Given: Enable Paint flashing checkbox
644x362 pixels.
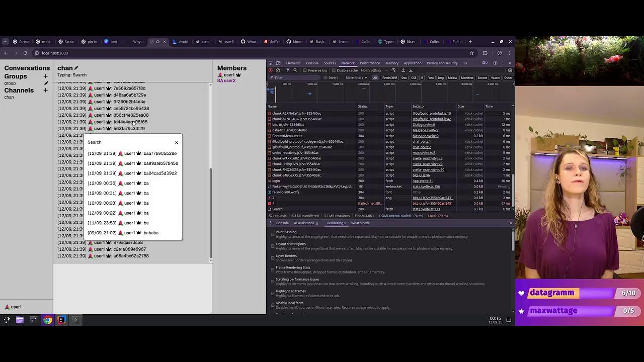Looking at the screenshot, I should pyautogui.click(x=273, y=234).
